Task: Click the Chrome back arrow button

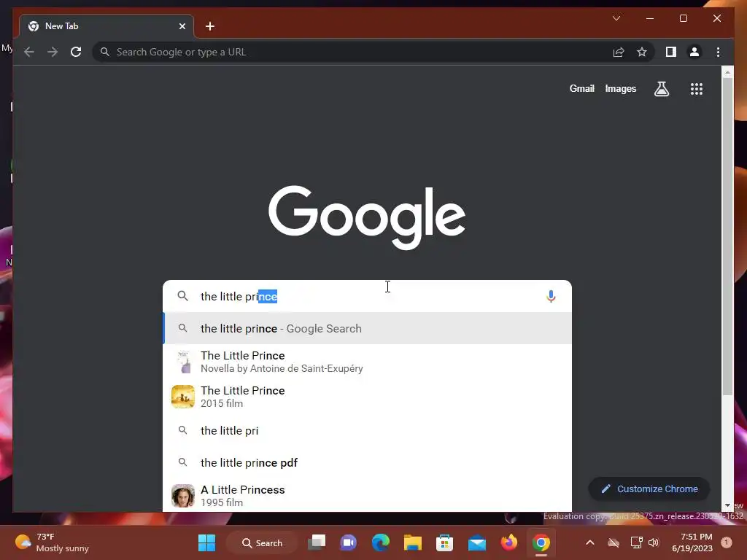Action: pyautogui.click(x=29, y=52)
